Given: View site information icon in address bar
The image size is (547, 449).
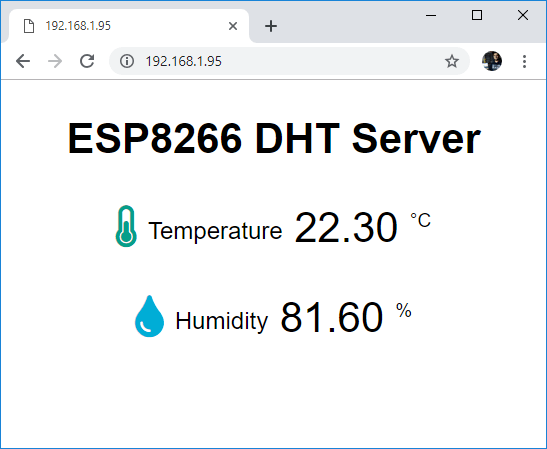Looking at the screenshot, I should coord(127,61).
